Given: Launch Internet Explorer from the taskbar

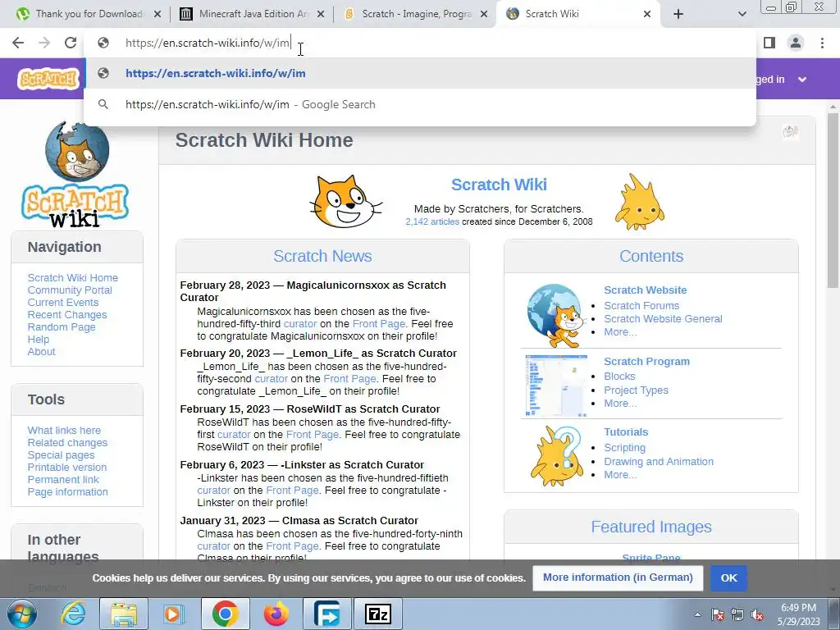Looking at the screenshot, I should pyautogui.click(x=73, y=614).
